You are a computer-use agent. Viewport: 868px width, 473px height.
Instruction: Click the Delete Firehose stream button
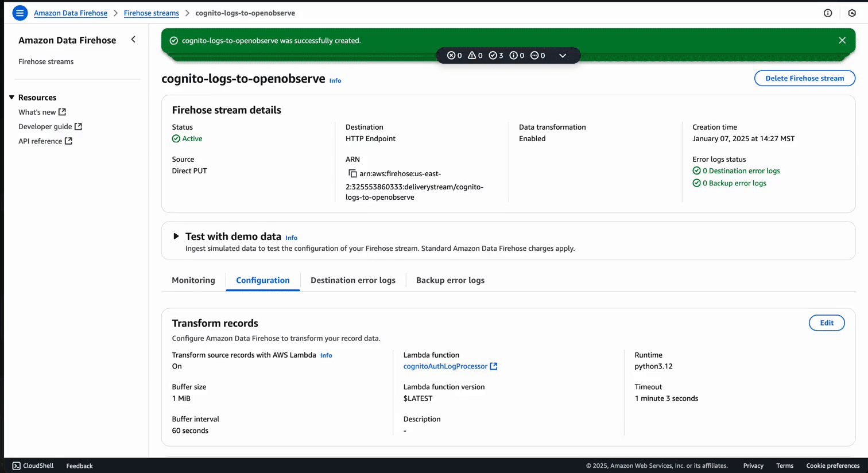tap(804, 78)
